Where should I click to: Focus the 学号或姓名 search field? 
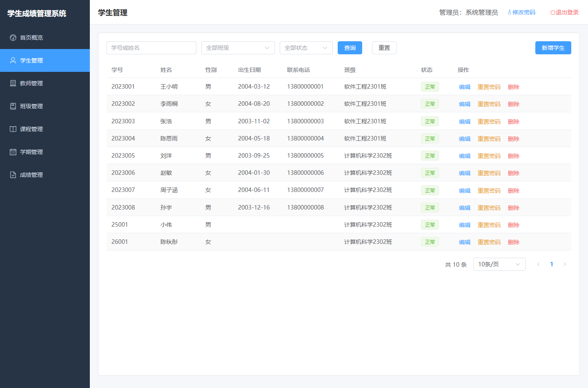(151, 48)
